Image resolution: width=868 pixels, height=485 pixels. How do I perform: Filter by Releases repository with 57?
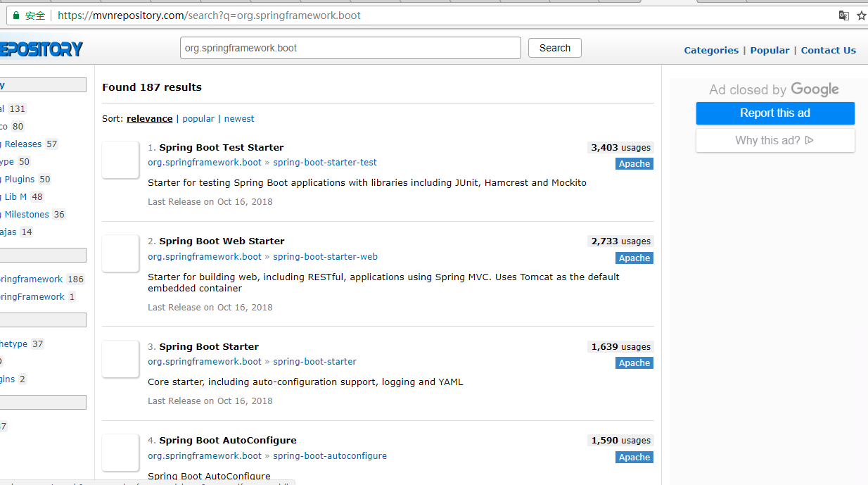[29, 144]
